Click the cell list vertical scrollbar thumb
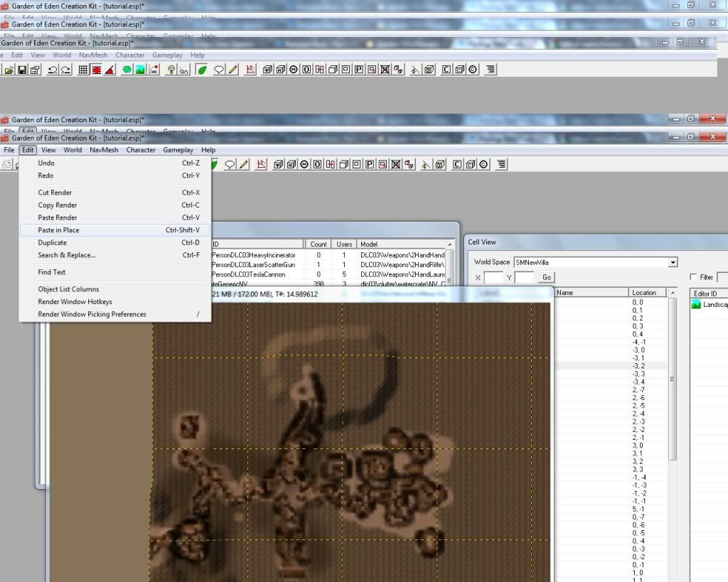 click(x=673, y=379)
